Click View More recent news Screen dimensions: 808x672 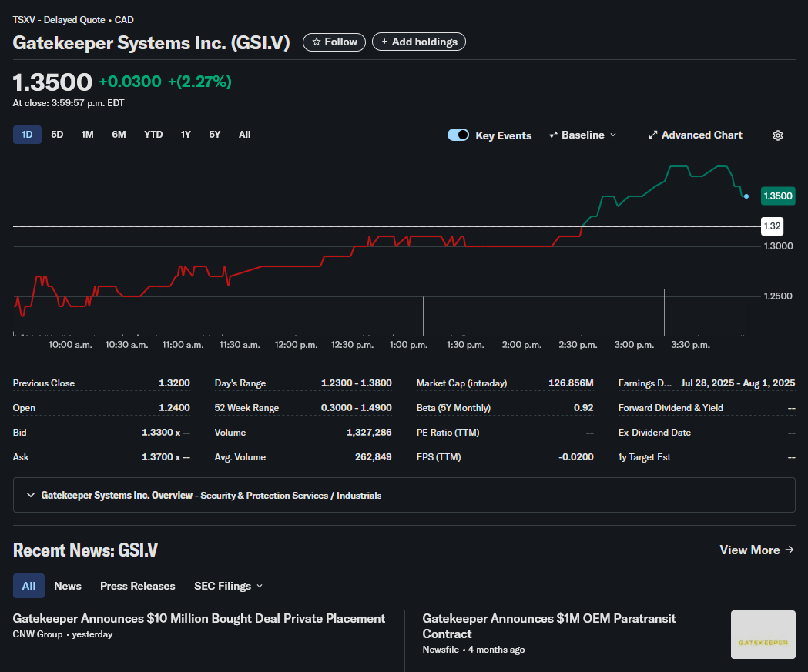pyautogui.click(x=756, y=550)
